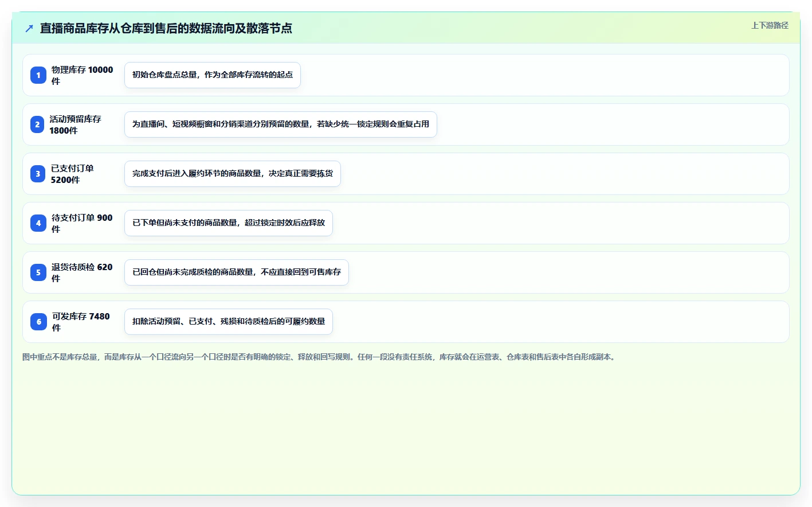812x507 pixels.
Task: Click step number badge 4
Action: 38,223
